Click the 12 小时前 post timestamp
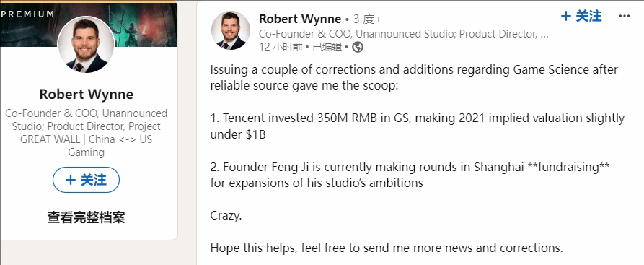The image size is (644, 265). 281,48
